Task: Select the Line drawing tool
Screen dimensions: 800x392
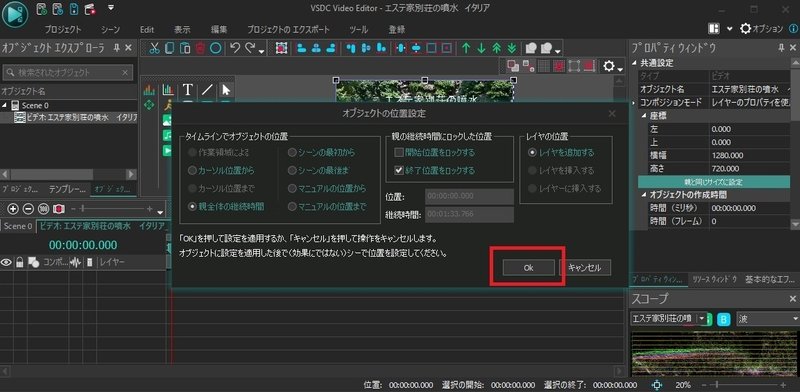Action: click(207, 90)
